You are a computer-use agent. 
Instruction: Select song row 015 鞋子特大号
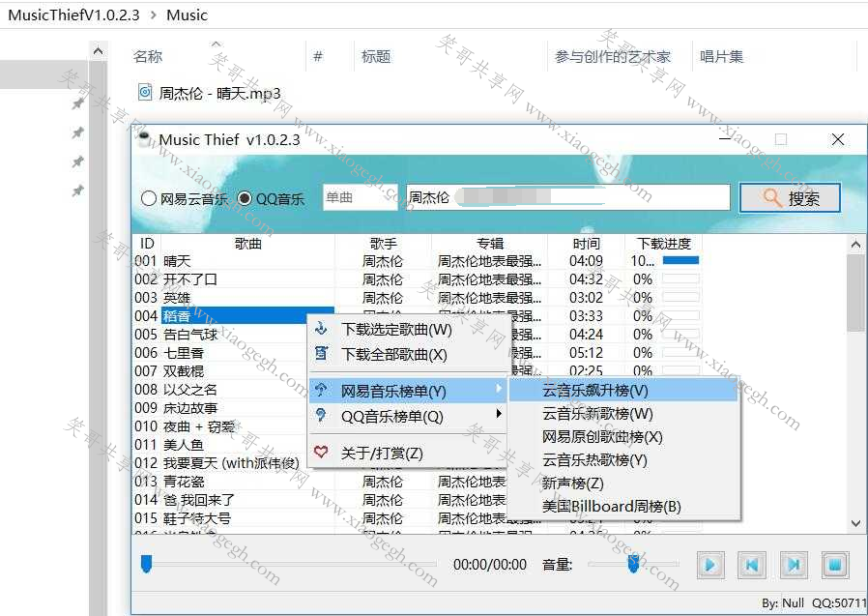[319, 518]
